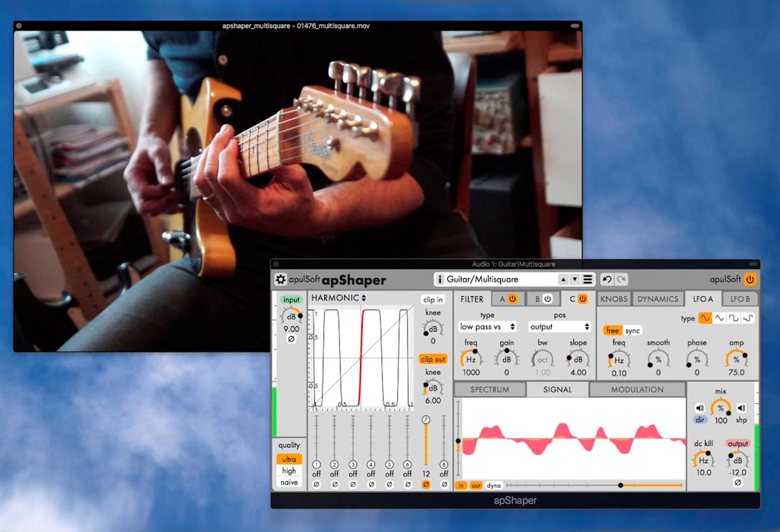The image size is (780, 532).
Task: Invert phase of harmonic 8
Action: (x=444, y=484)
